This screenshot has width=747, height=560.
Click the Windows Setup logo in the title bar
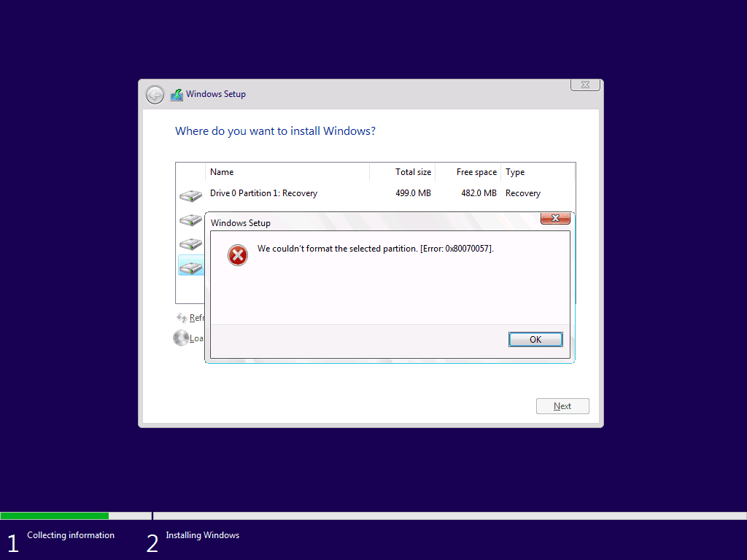176,94
